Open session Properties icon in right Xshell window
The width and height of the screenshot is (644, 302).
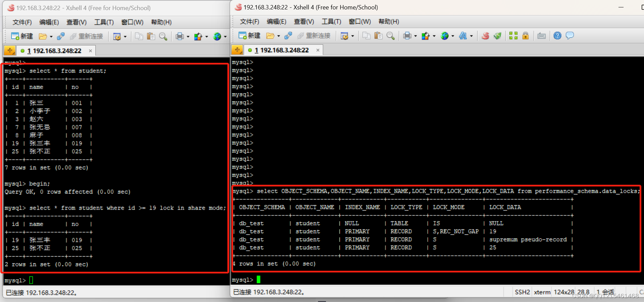click(x=344, y=36)
